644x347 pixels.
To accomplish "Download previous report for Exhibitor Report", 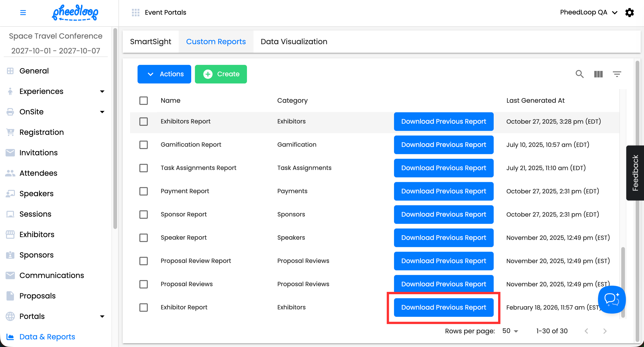I will (444, 307).
